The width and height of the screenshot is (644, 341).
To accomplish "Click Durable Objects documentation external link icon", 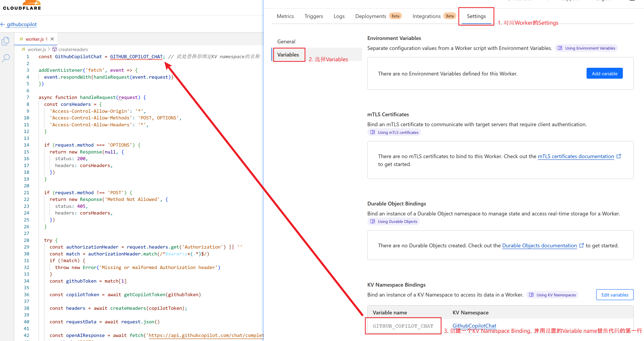I will coord(582,245).
